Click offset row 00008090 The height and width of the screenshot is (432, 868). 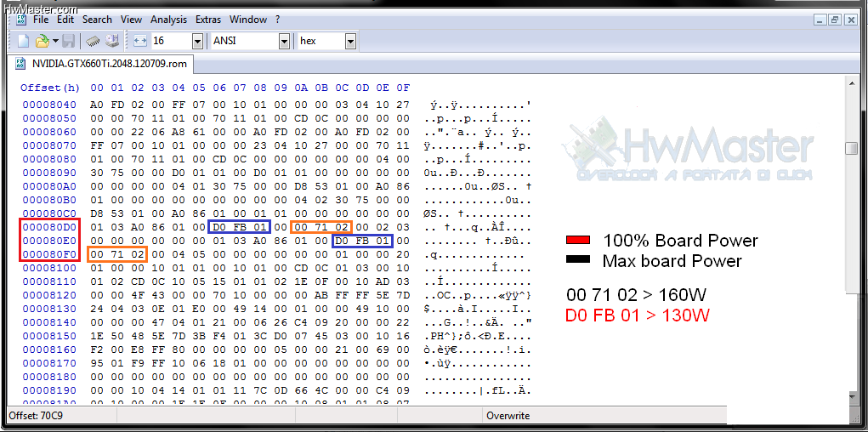pos(49,173)
